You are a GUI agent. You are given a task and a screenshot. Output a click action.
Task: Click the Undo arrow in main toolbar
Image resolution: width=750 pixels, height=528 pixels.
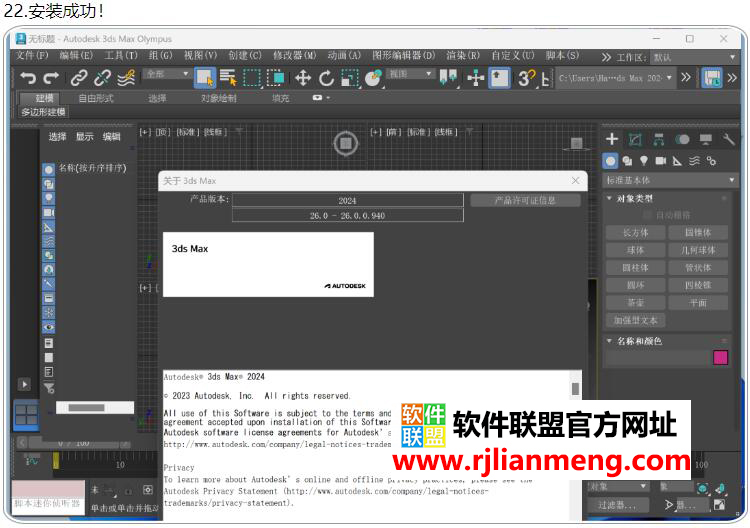point(28,78)
